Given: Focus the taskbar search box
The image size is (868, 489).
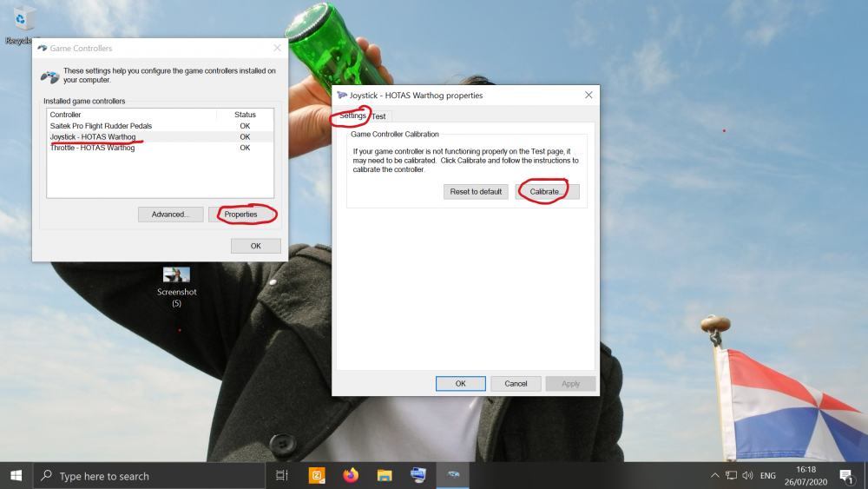Looking at the screenshot, I should (x=149, y=476).
